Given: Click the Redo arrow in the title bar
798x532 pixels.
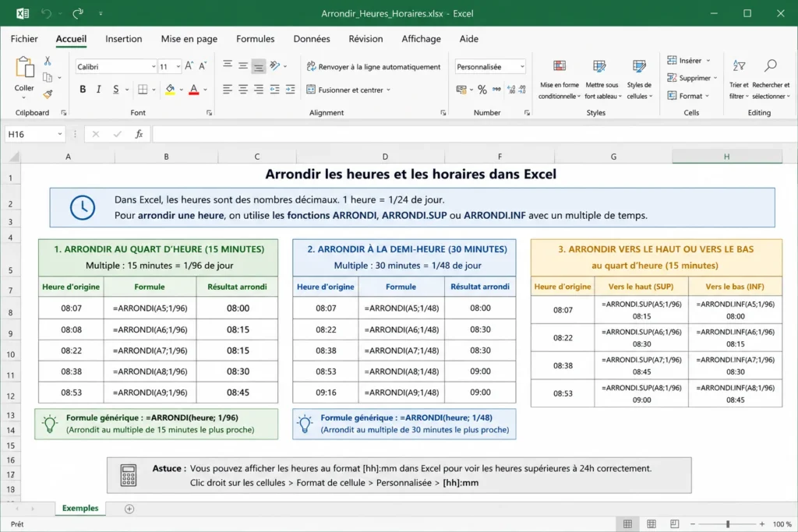Looking at the screenshot, I should click(x=78, y=13).
